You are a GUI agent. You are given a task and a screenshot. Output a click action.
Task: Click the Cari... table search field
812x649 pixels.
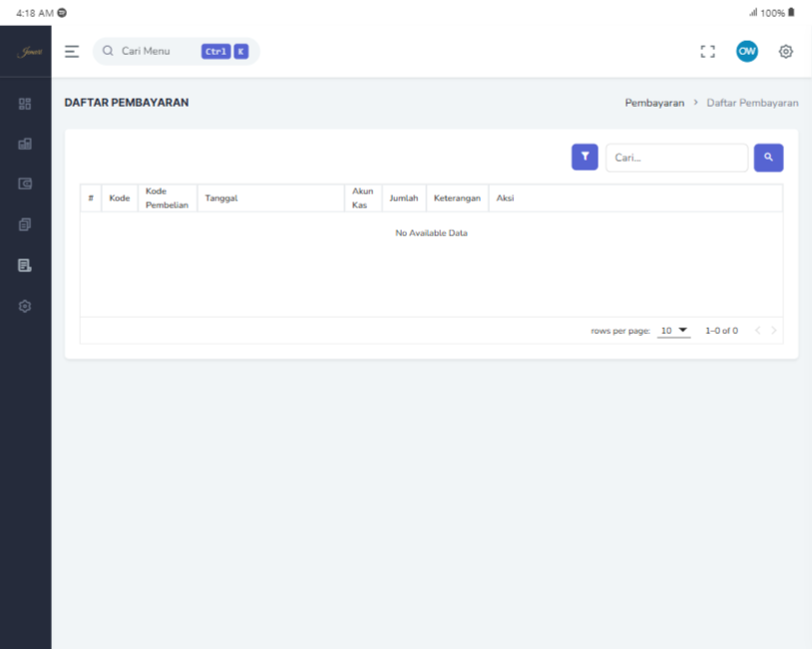676,158
